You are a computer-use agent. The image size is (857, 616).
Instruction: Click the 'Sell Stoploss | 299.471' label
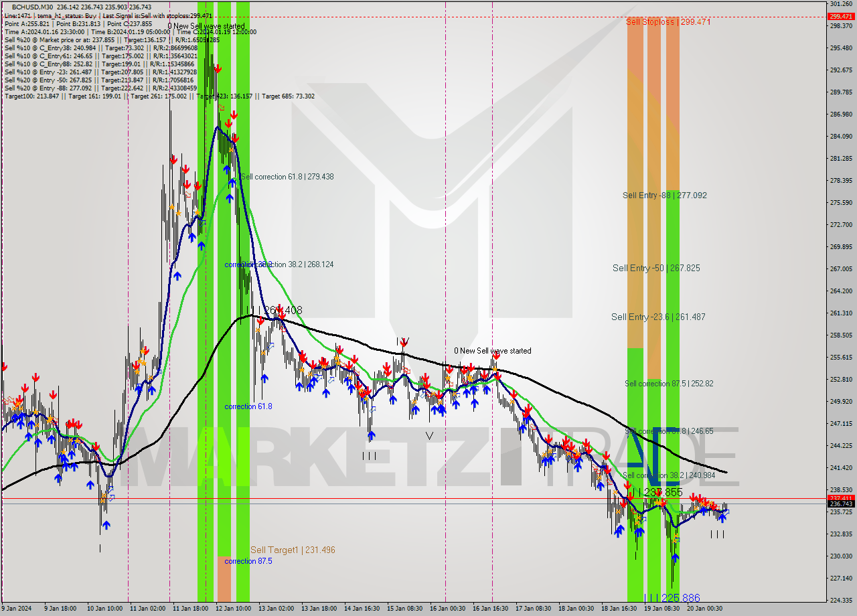click(x=668, y=21)
